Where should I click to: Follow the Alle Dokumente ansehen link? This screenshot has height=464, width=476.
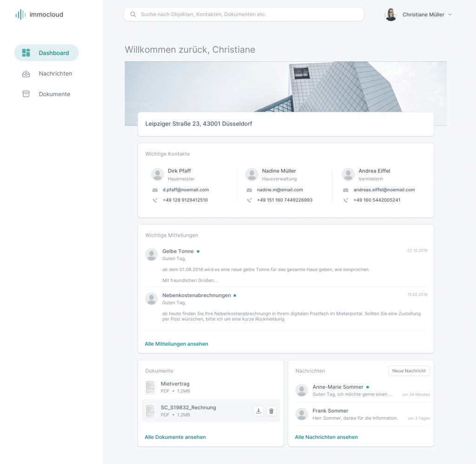[175, 437]
